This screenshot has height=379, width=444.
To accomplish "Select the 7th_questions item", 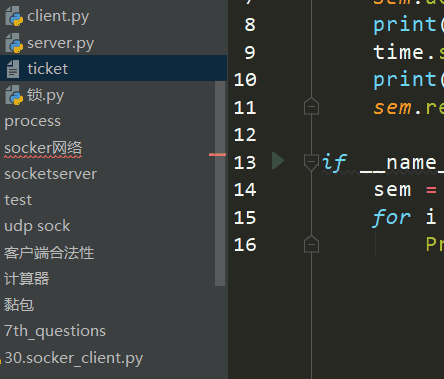I will 55,331.
